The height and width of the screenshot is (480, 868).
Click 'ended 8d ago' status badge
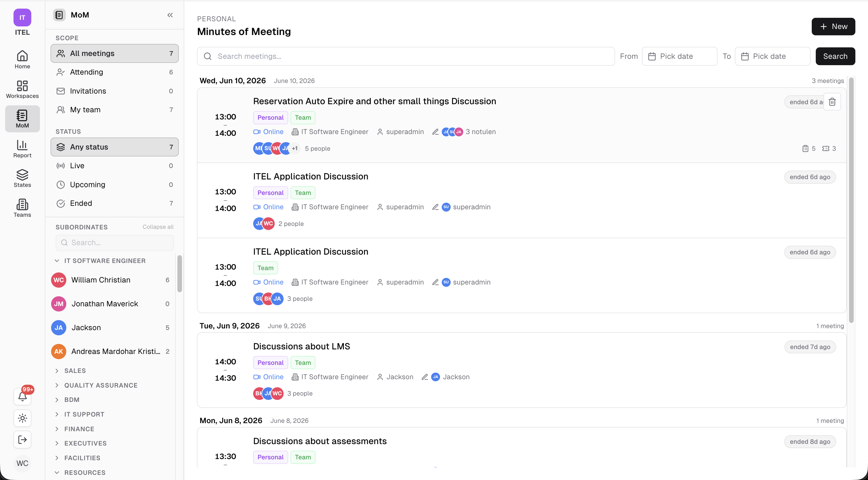coord(810,442)
